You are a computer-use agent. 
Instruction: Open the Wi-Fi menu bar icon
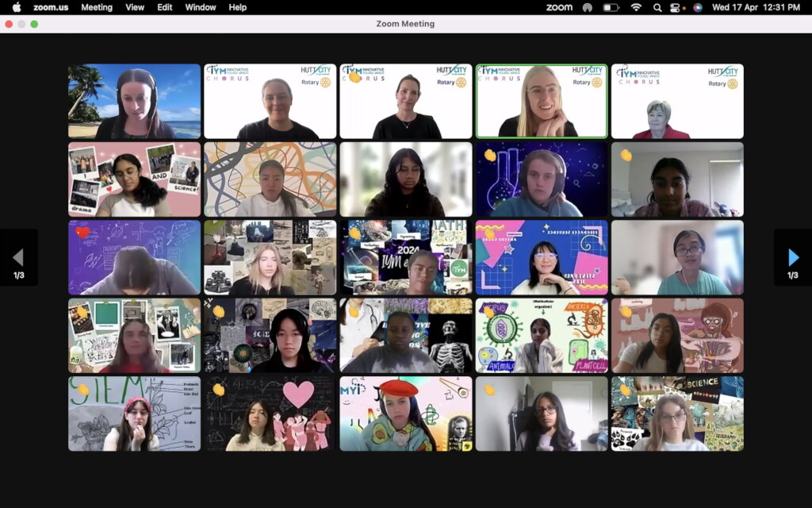coord(636,7)
